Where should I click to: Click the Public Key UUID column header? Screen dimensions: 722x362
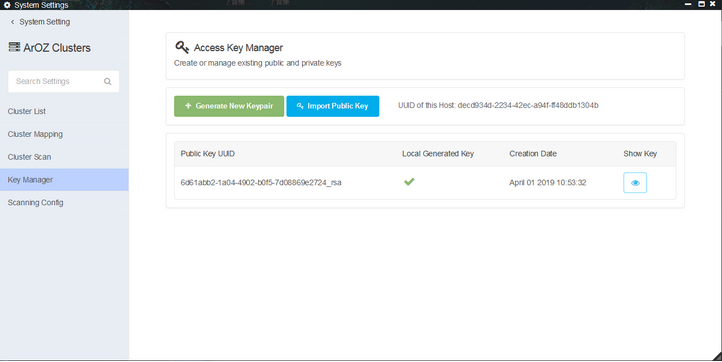(x=208, y=154)
